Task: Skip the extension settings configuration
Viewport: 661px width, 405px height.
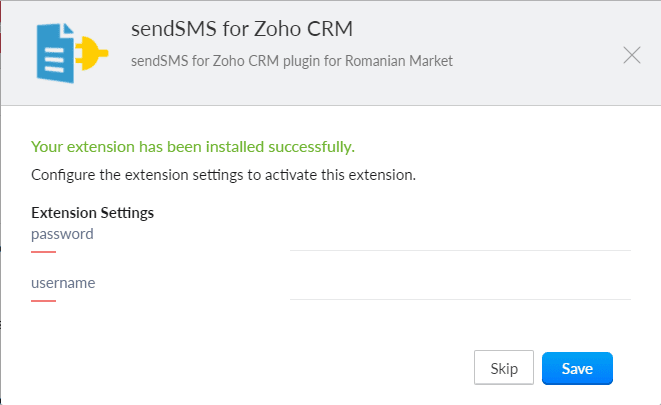Action: tap(504, 368)
